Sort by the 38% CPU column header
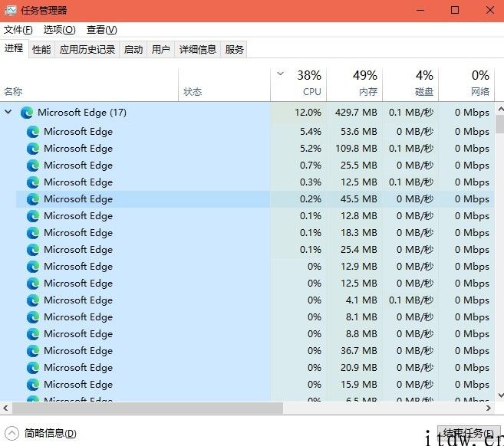This screenshot has width=504, height=446. [x=298, y=85]
